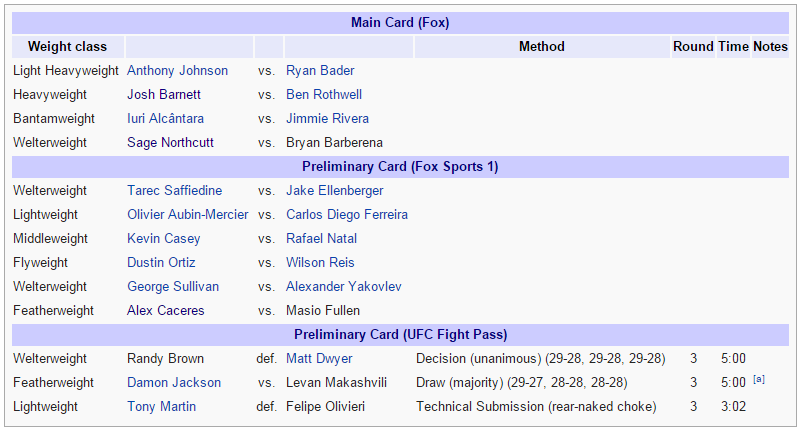
Task: Open Sage Northcutt's page
Action: 170,143
